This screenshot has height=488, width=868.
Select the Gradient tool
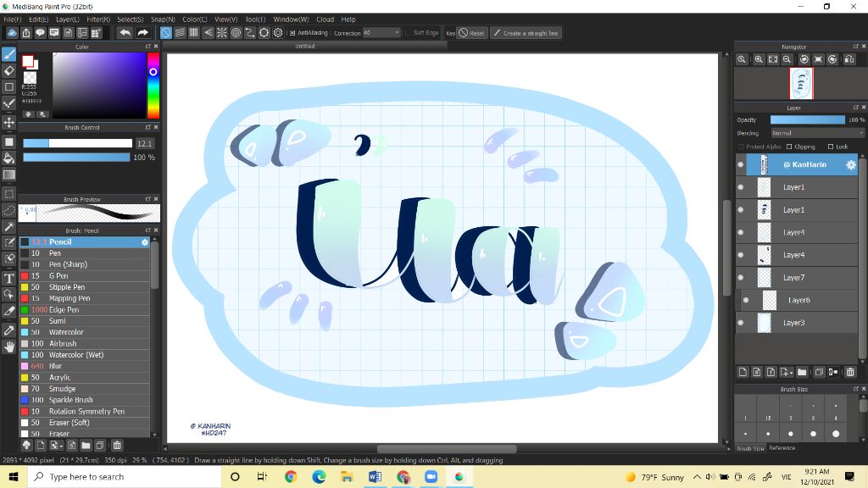click(8, 175)
